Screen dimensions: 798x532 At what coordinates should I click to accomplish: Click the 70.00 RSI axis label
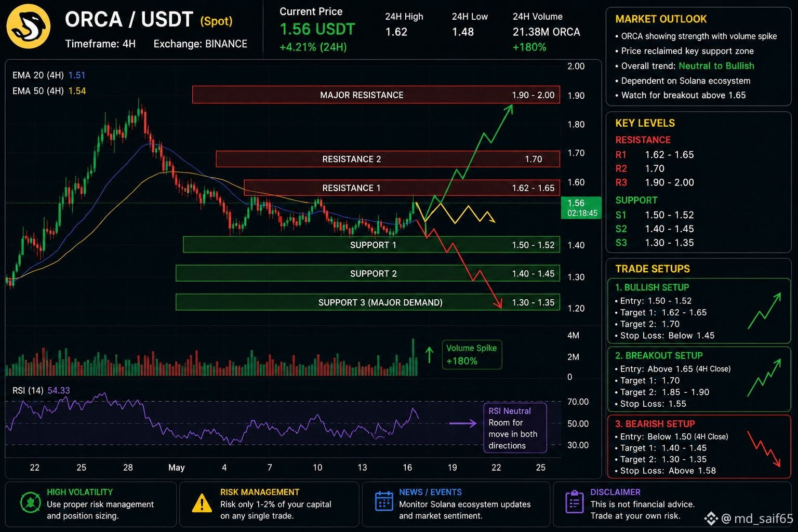coord(578,402)
